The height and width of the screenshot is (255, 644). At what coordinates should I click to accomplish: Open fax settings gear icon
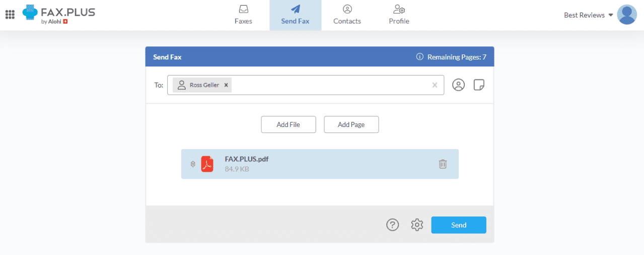coord(417,225)
